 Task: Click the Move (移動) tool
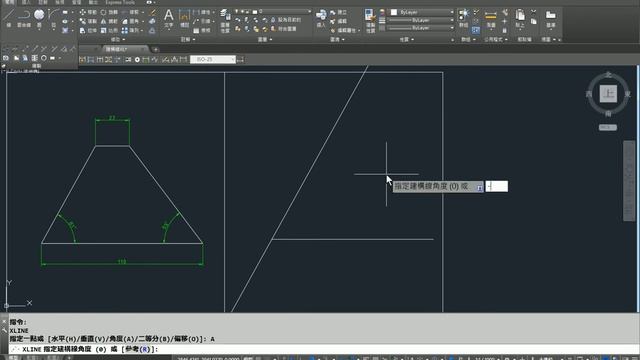(x=88, y=12)
